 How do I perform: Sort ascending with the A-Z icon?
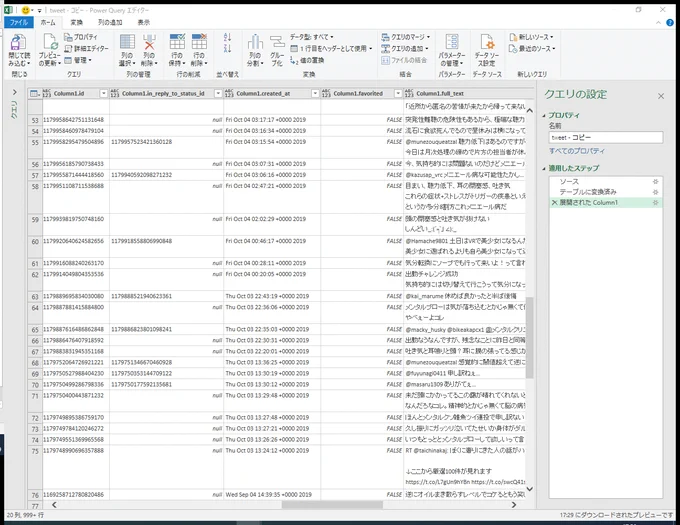pyautogui.click(x=227, y=37)
